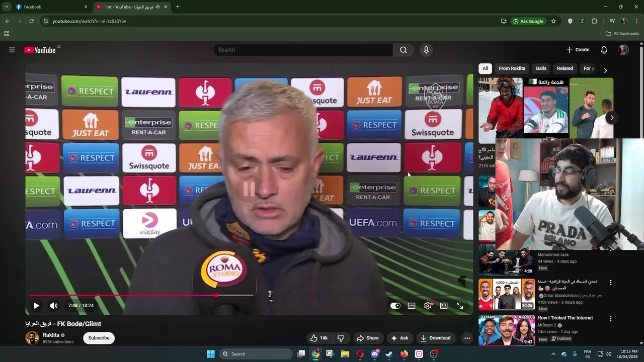Open the YouTube account avatar menu

coord(624,50)
